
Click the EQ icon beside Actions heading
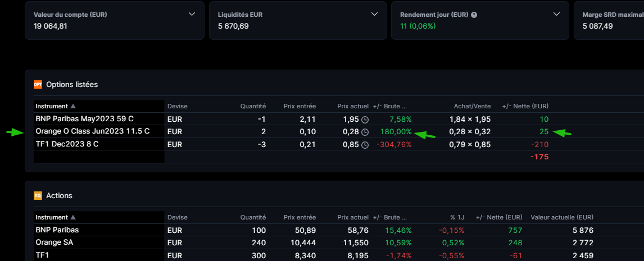(x=38, y=196)
